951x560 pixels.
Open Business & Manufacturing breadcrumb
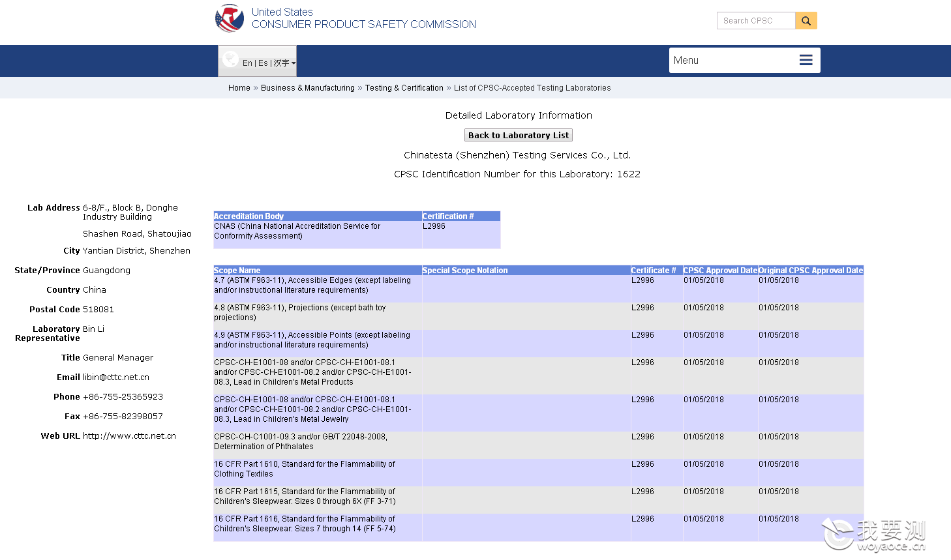[x=308, y=88]
